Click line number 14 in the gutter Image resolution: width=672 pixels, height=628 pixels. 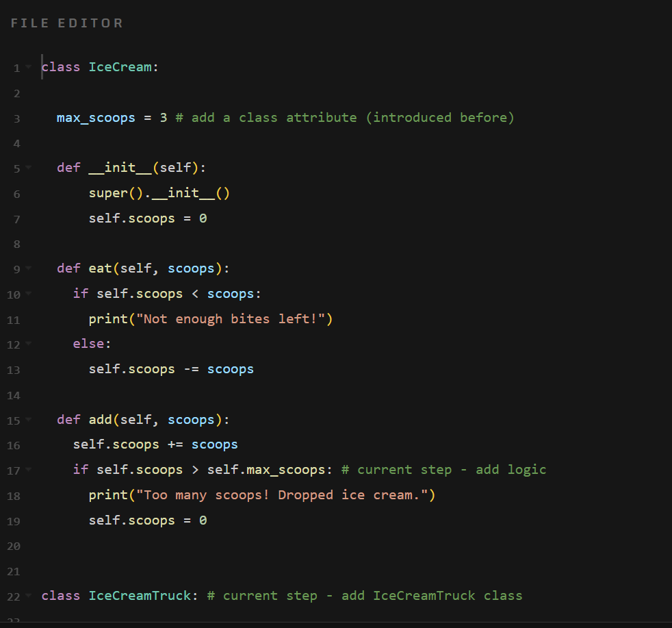tap(14, 396)
